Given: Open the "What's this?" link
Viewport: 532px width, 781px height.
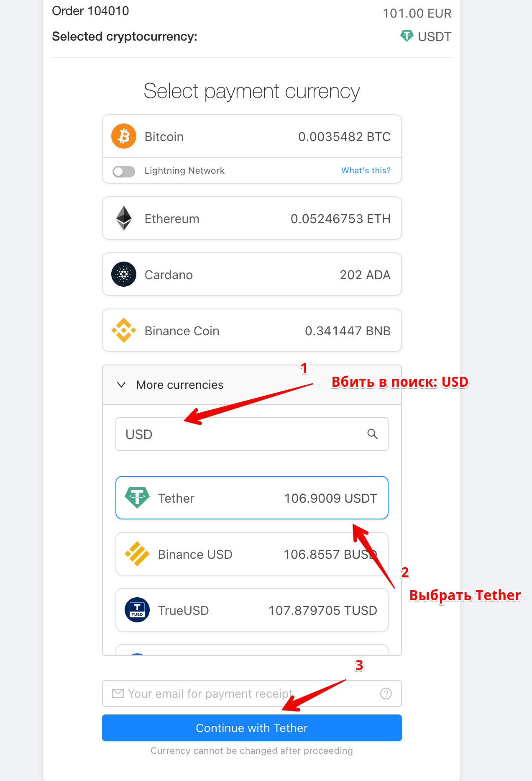Looking at the screenshot, I should tap(366, 170).
